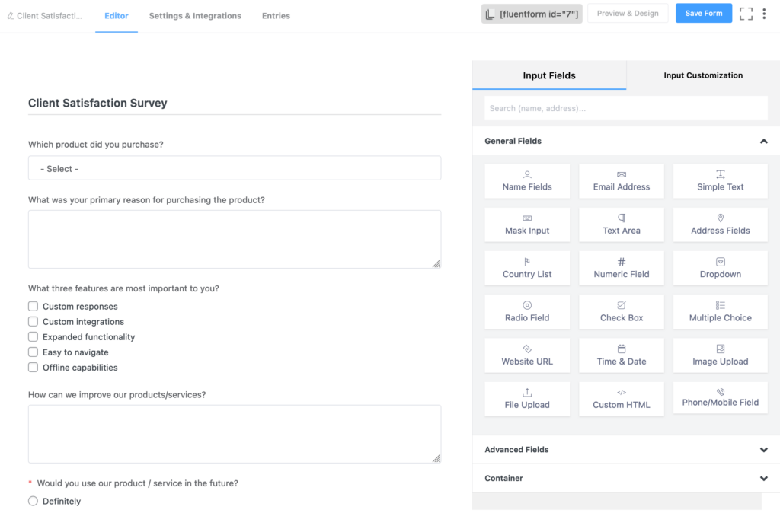Collapse the General Fields section
Viewport: 780px width, 532px height.
(x=626, y=142)
